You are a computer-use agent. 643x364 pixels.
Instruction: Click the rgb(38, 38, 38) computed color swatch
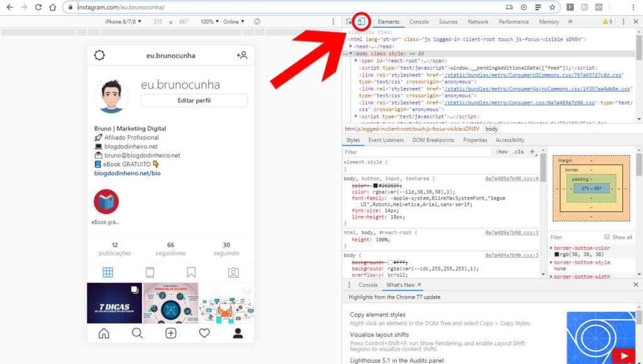[557, 255]
